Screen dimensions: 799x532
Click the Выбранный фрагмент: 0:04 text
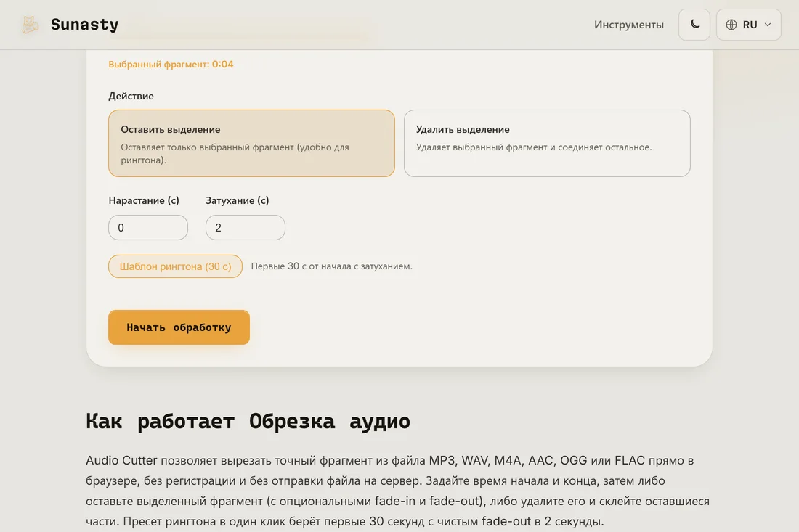click(x=171, y=64)
